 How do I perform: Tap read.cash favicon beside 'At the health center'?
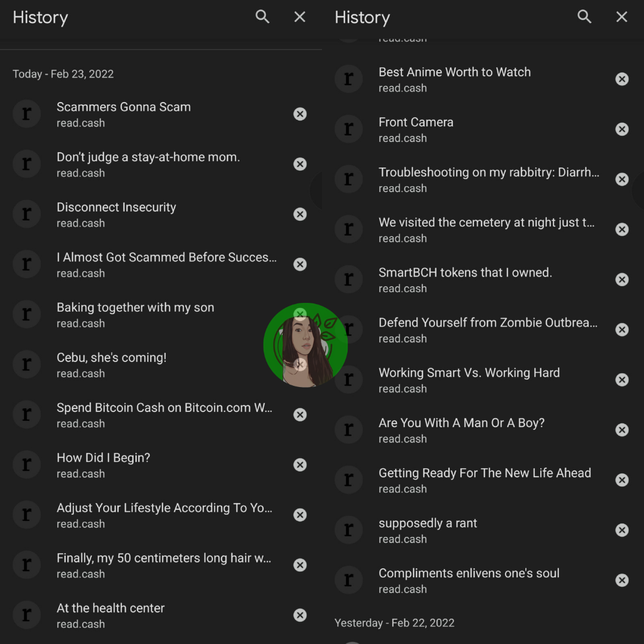click(27, 615)
